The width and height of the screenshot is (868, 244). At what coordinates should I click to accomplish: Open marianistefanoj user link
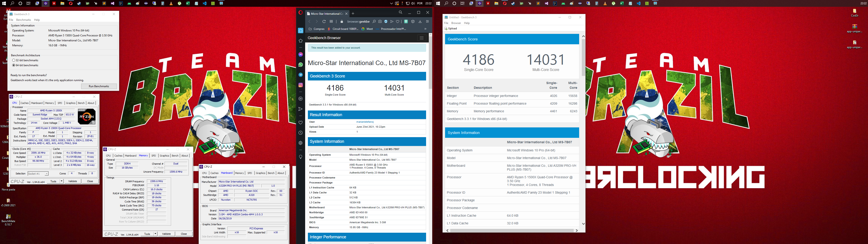(365, 122)
